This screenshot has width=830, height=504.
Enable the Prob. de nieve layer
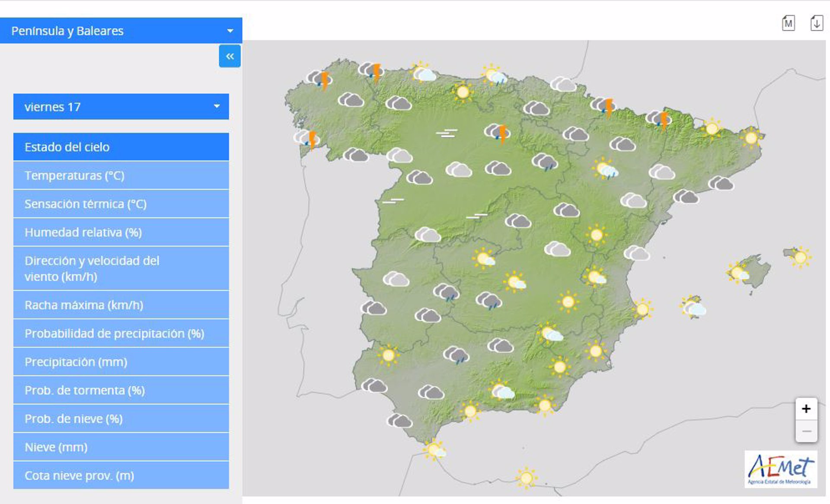pos(121,418)
